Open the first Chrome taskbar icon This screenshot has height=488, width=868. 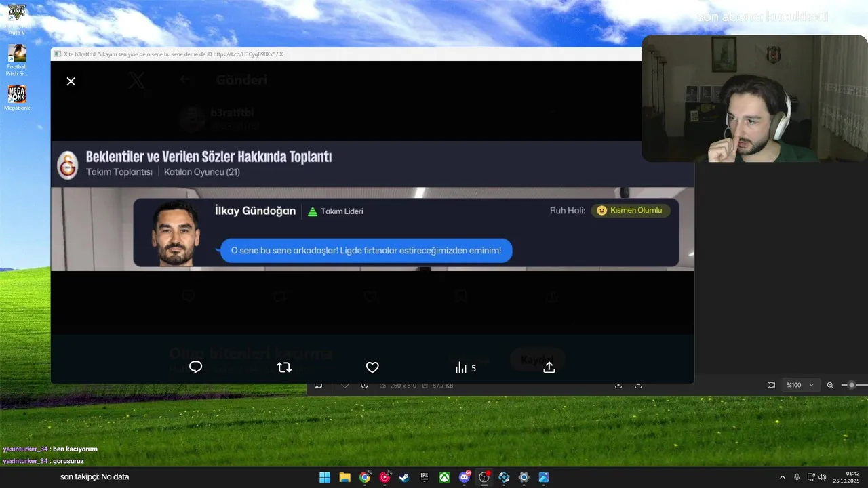[365, 477]
